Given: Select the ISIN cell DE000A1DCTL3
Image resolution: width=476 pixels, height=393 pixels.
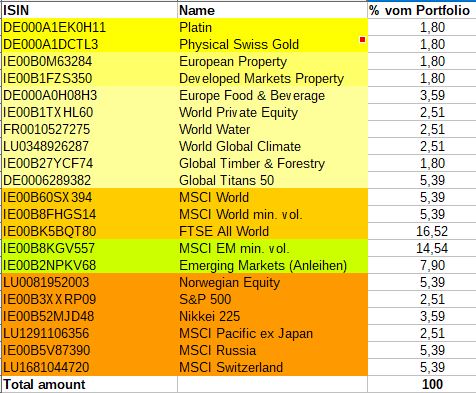Looking at the screenshot, I should 89,44.
